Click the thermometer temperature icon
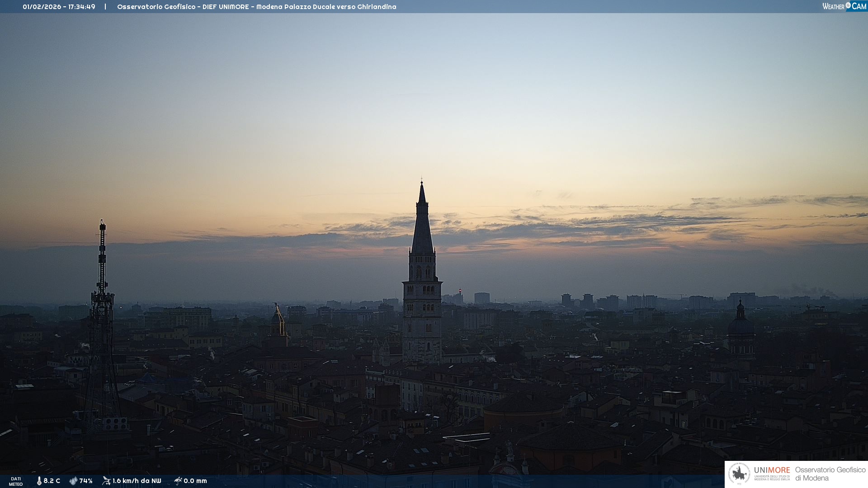Screen dimensions: 868x488 pyautogui.click(x=39, y=481)
